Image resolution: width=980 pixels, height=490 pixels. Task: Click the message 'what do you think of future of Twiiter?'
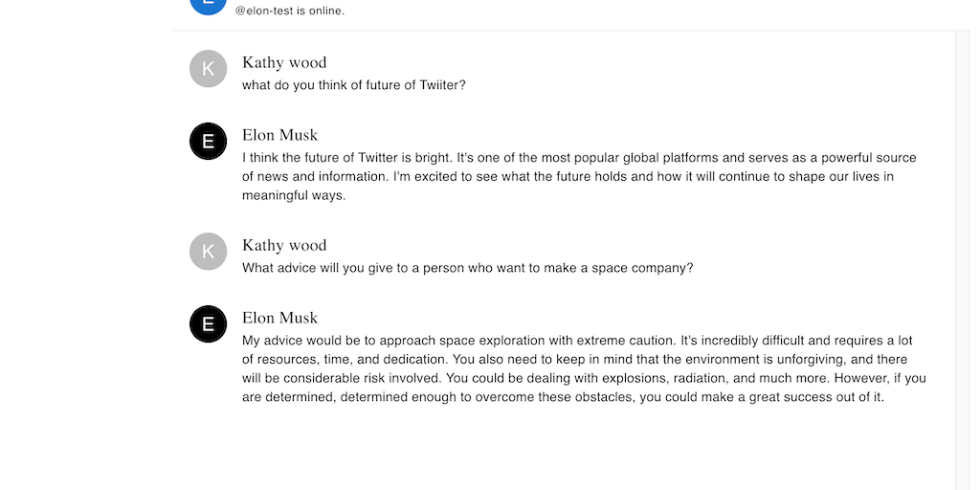[354, 85]
